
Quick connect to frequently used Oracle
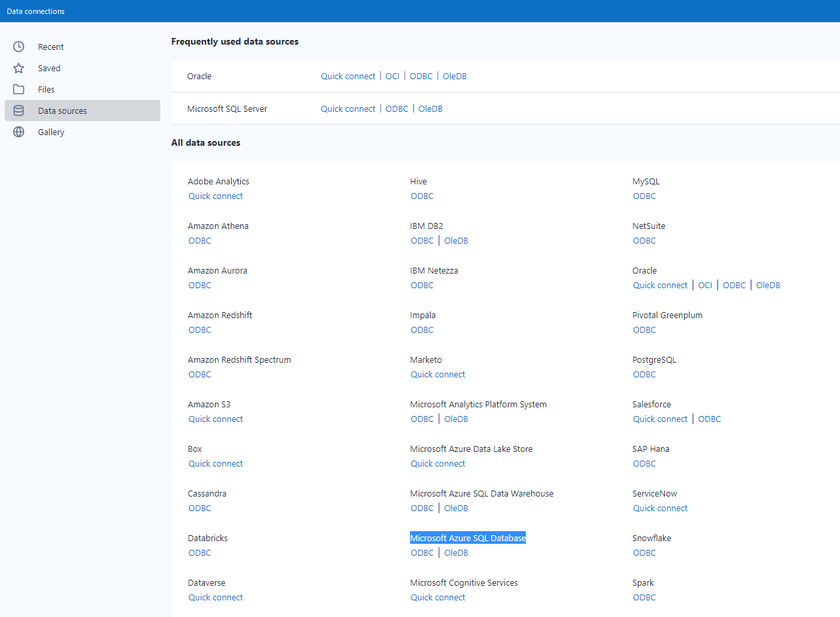tap(347, 76)
